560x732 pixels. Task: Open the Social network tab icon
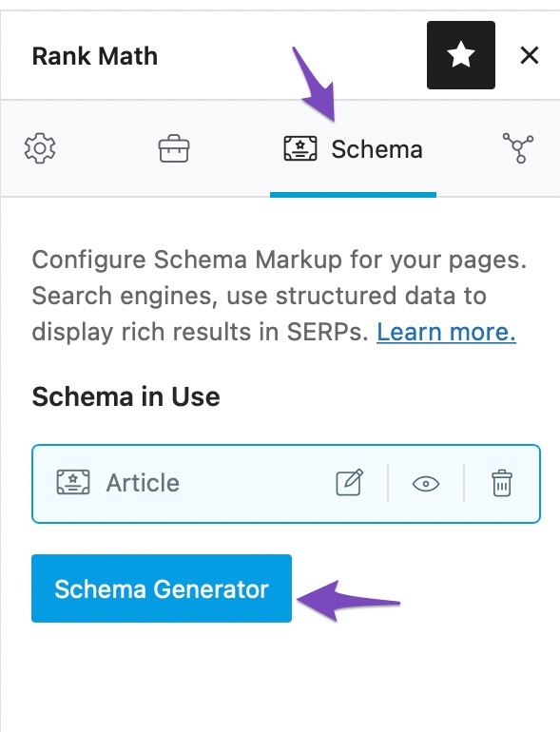518,148
